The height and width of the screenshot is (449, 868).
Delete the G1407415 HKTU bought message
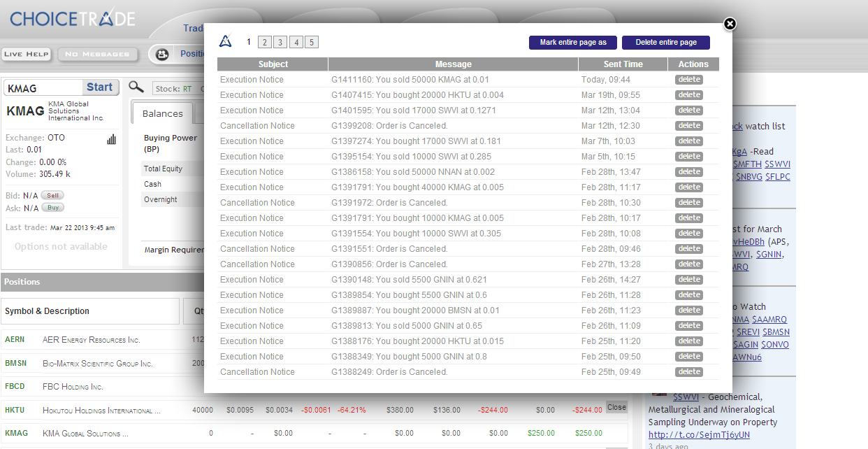(x=689, y=95)
